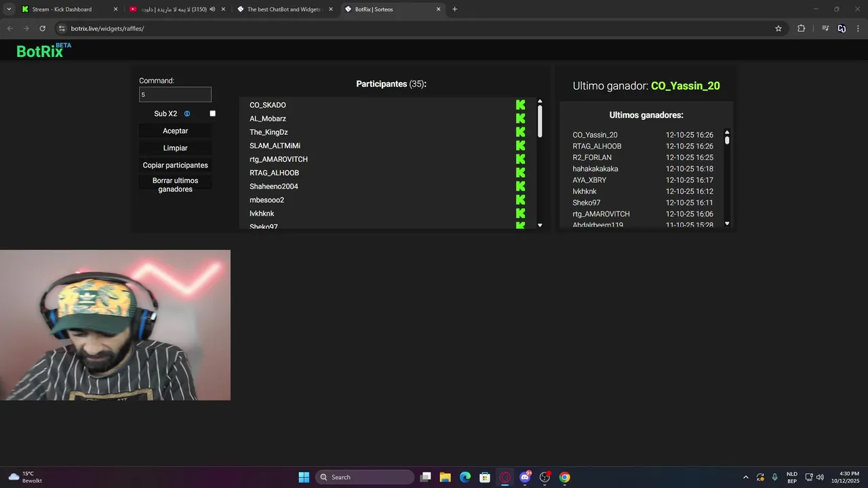
Task: Click the Kick icon beside AL_Mobarz
Action: [520, 119]
